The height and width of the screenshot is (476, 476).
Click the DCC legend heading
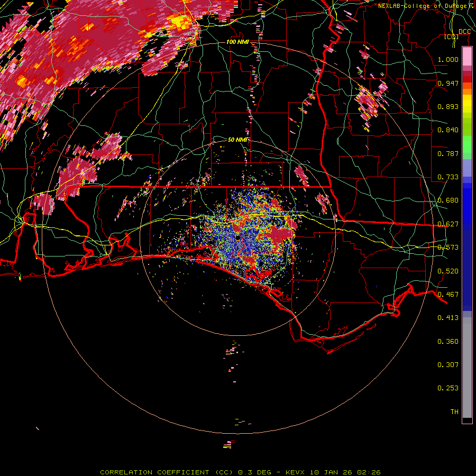464,32
